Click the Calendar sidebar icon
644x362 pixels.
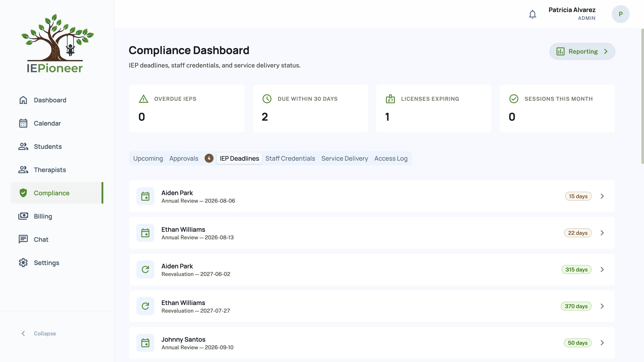[23, 123]
